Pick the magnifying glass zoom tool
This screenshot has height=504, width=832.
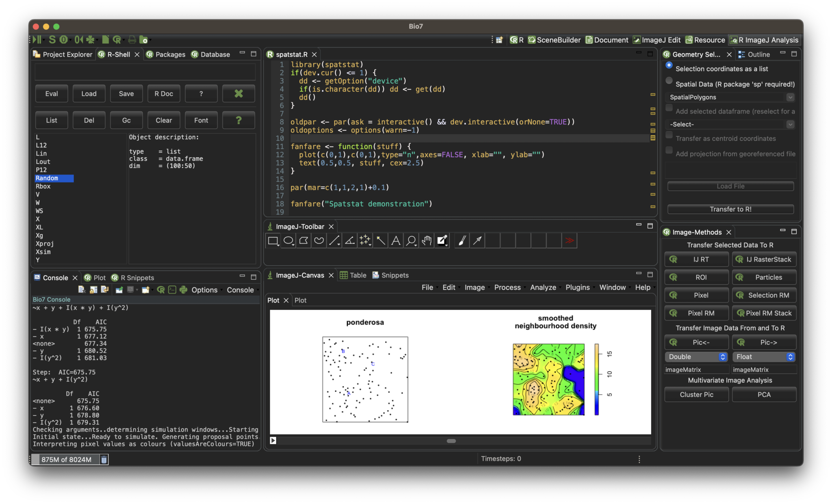pyautogui.click(x=411, y=240)
